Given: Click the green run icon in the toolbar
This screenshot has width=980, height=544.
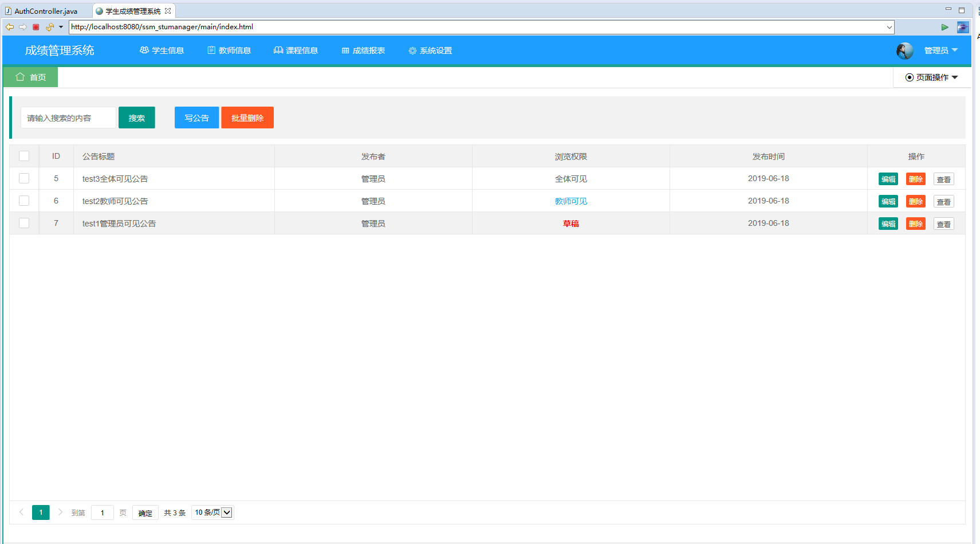Looking at the screenshot, I should pyautogui.click(x=945, y=27).
